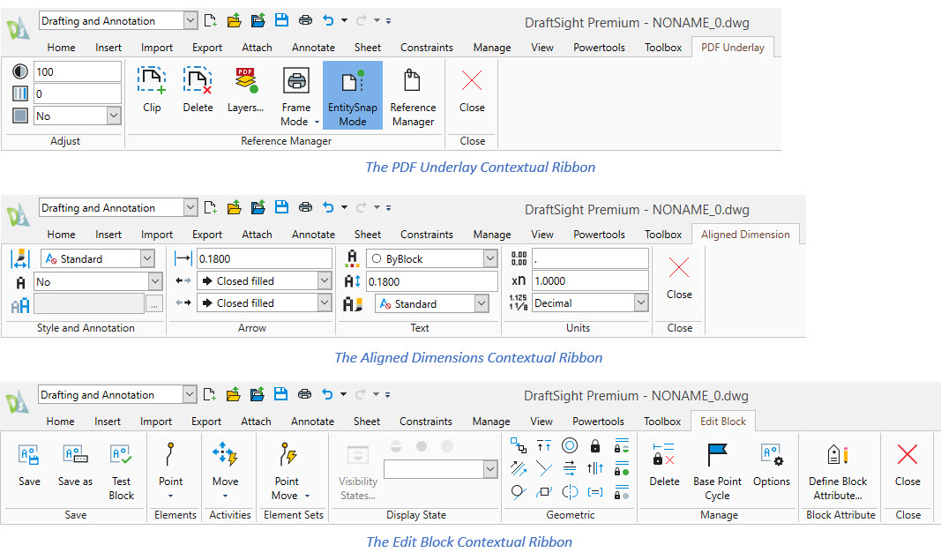941x560 pixels.
Task: Open the Powertools ribbon tab
Action: click(x=599, y=47)
